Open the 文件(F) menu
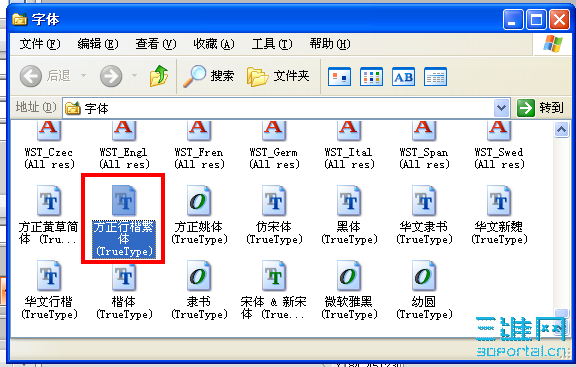Screen dimensions: 576x367 [40, 44]
